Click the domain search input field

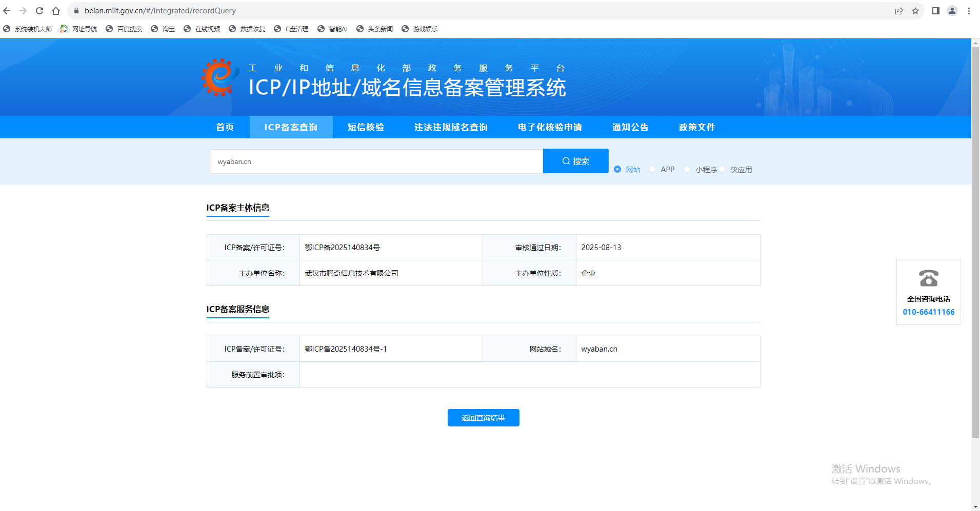pyautogui.click(x=376, y=161)
